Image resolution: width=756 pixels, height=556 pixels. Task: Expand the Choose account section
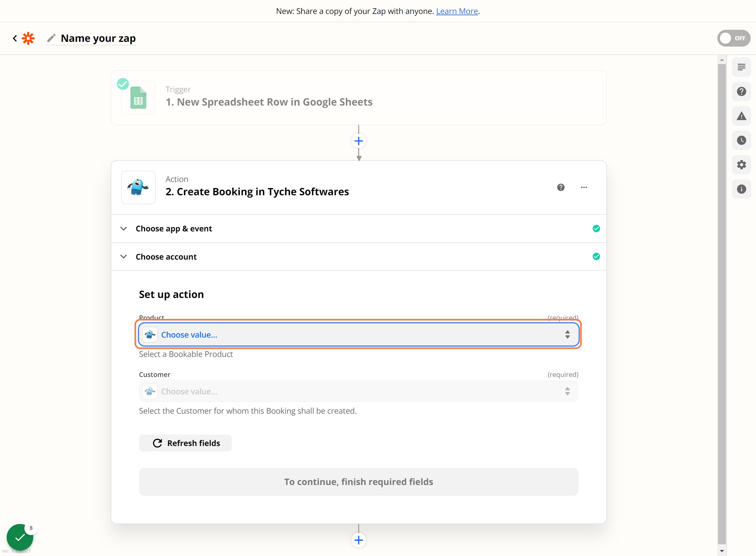tap(359, 257)
